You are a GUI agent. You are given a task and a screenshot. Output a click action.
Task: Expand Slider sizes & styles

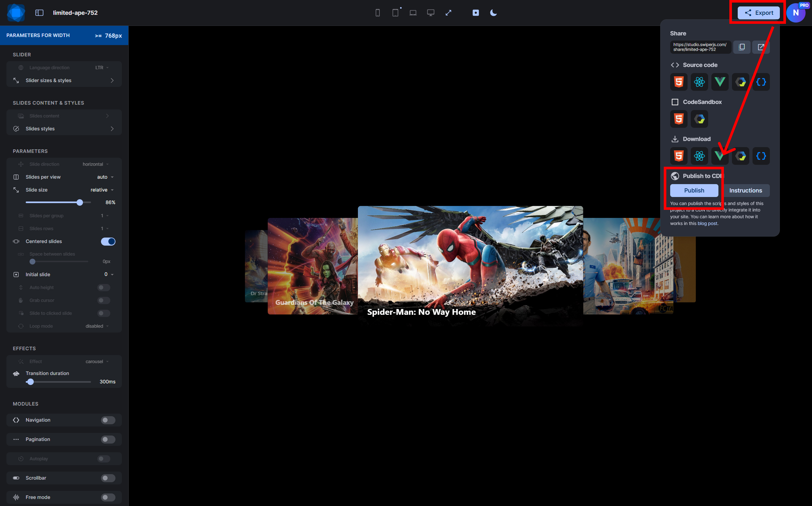64,80
